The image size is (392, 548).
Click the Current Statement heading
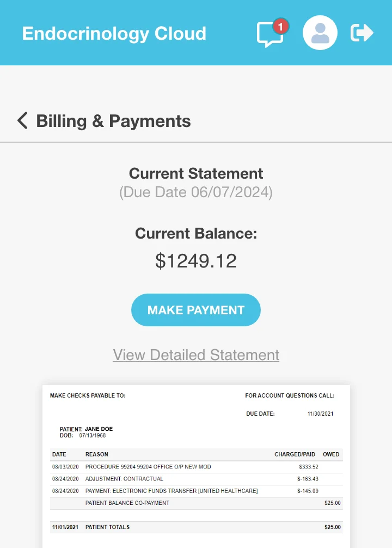196,174
